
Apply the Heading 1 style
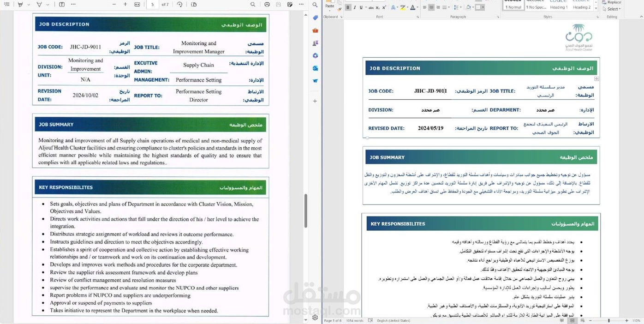pyautogui.click(x=559, y=5)
